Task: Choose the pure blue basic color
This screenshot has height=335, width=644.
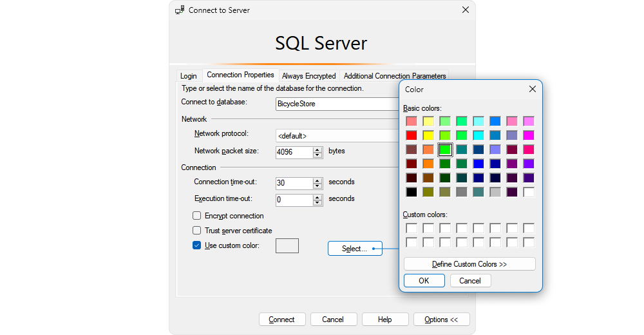Action: point(478,164)
